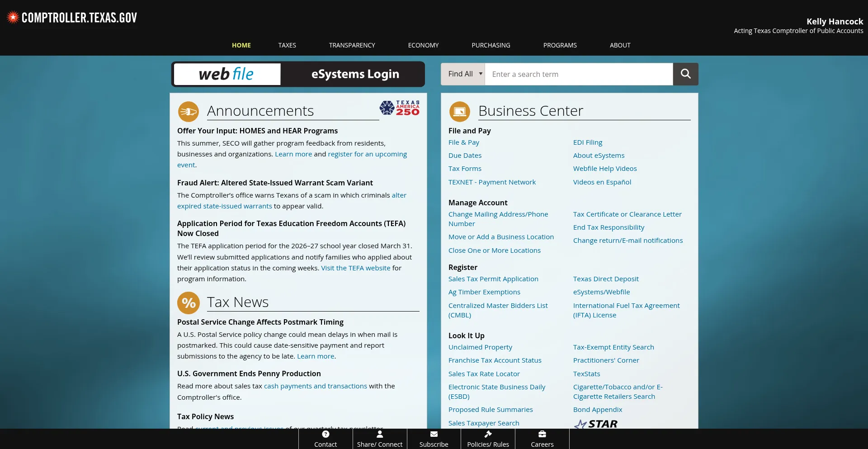Screen dimensions: 868x449
Task: Click the Share/Connect person icon
Action: pyautogui.click(x=380, y=434)
